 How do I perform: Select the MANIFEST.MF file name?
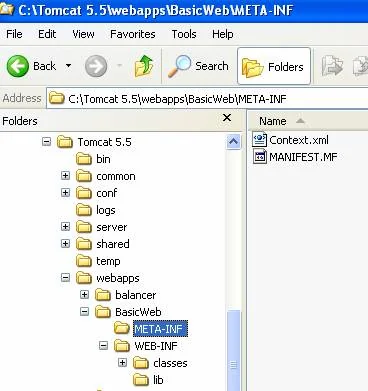point(303,157)
